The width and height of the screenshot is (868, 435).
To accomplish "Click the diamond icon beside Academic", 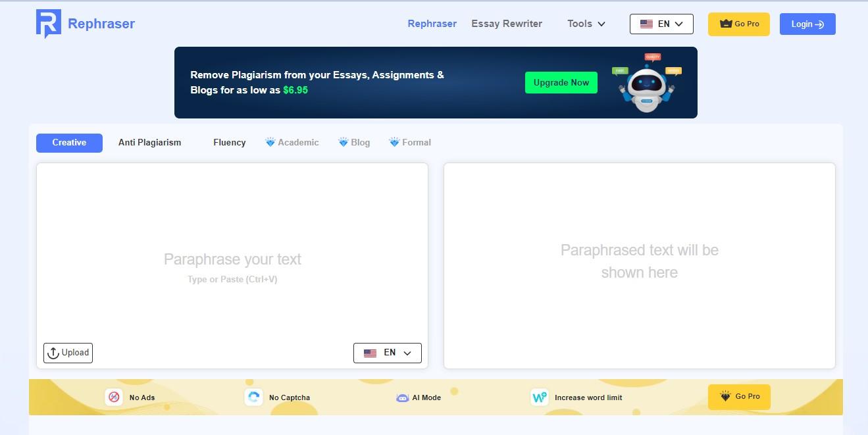I will pyautogui.click(x=270, y=141).
